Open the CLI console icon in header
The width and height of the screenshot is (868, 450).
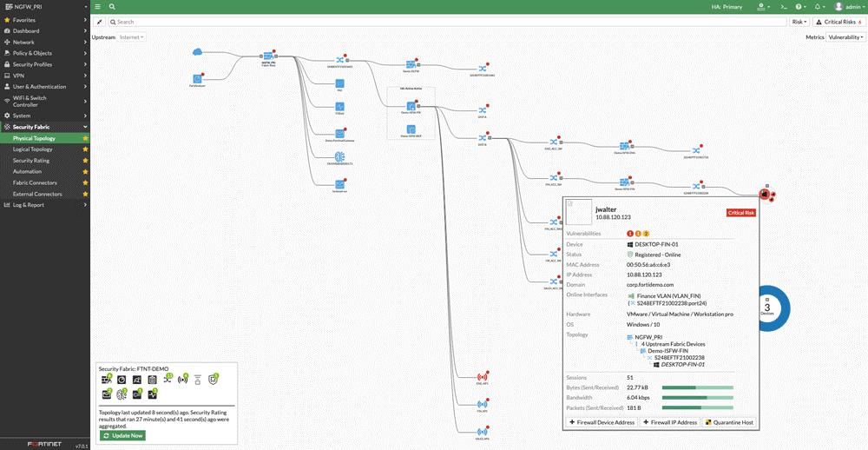(x=783, y=7)
